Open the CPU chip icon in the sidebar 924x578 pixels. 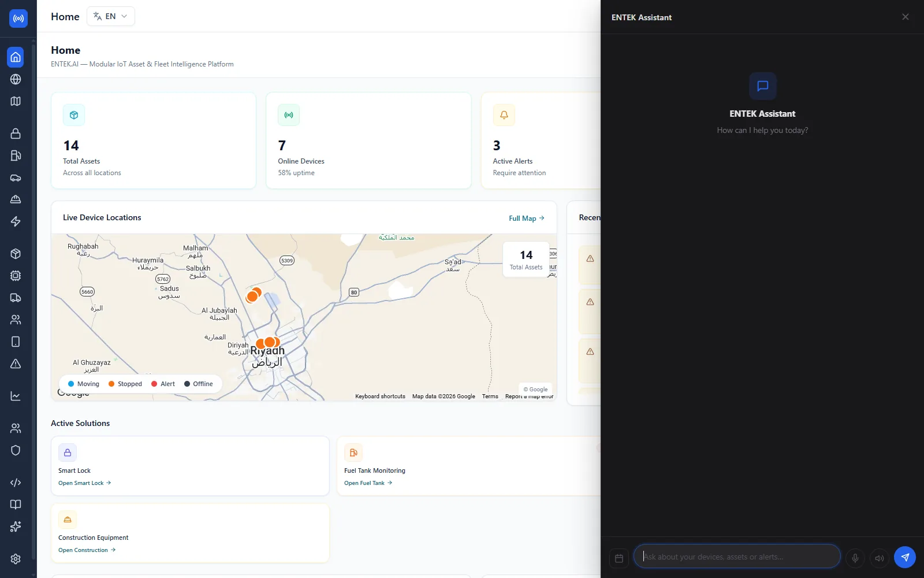click(x=16, y=276)
